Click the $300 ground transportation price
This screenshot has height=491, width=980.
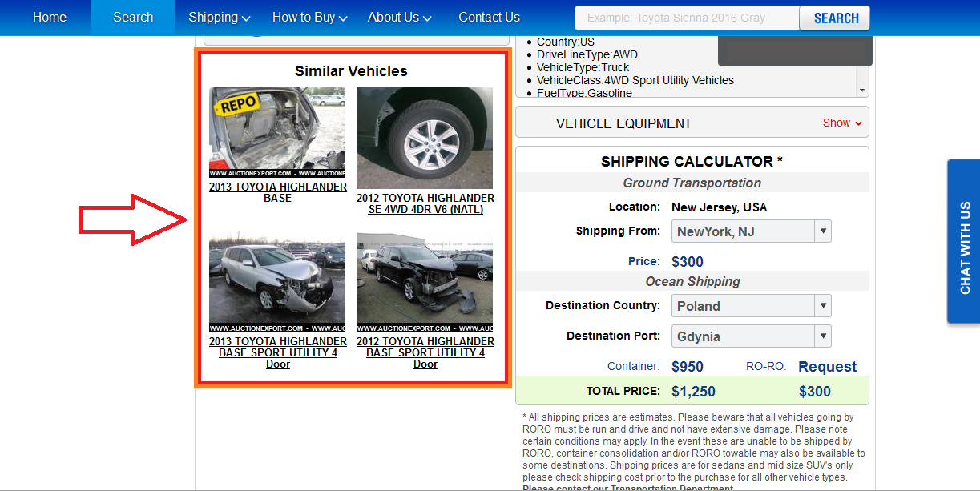tap(688, 261)
